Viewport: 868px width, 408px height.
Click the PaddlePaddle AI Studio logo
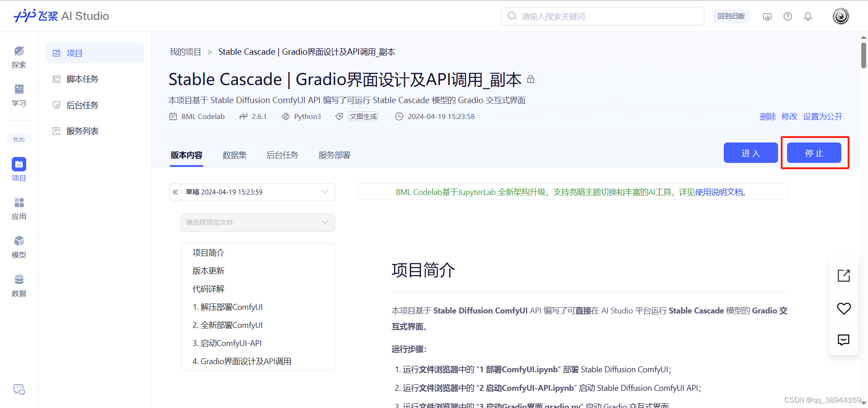tap(61, 16)
